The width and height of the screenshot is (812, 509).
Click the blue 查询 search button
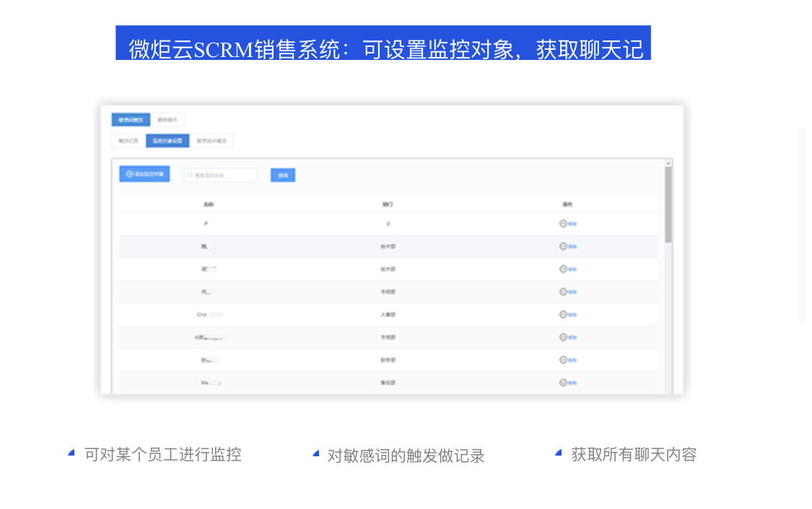pyautogui.click(x=283, y=175)
